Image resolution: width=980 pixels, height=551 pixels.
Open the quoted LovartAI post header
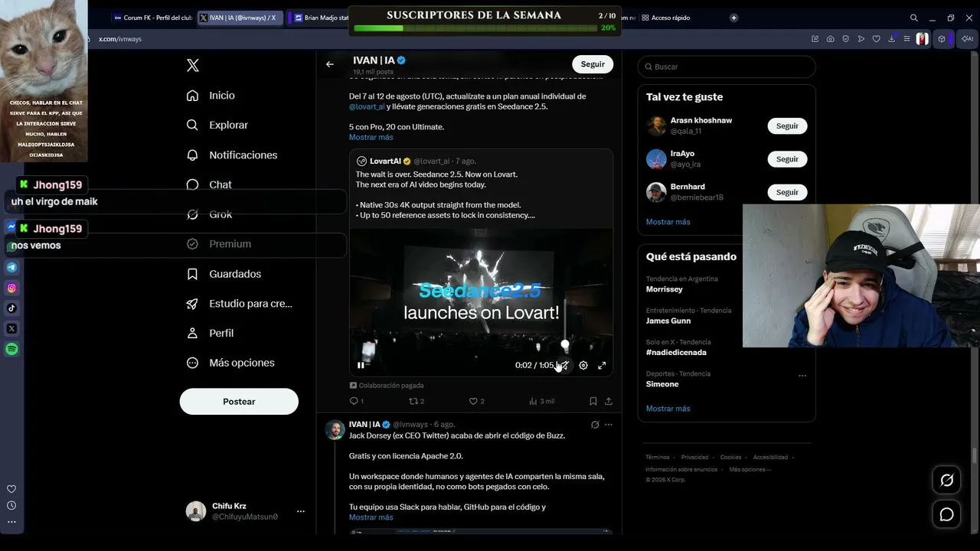point(416,161)
